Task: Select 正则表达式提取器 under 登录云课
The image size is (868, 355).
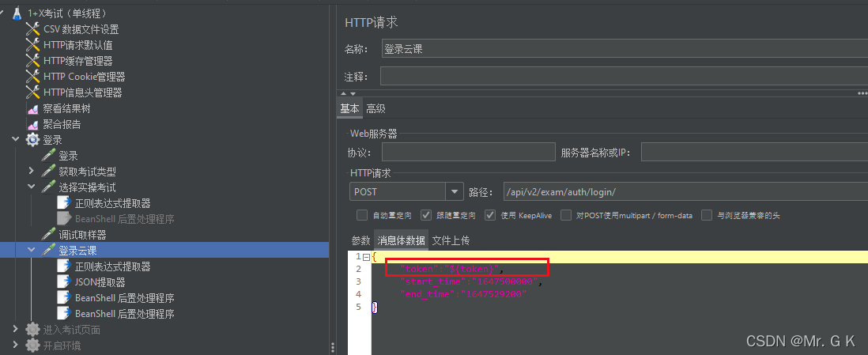Action: pos(112,266)
